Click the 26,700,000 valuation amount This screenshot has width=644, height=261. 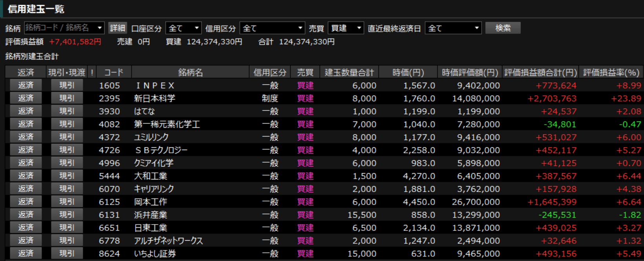click(476, 202)
